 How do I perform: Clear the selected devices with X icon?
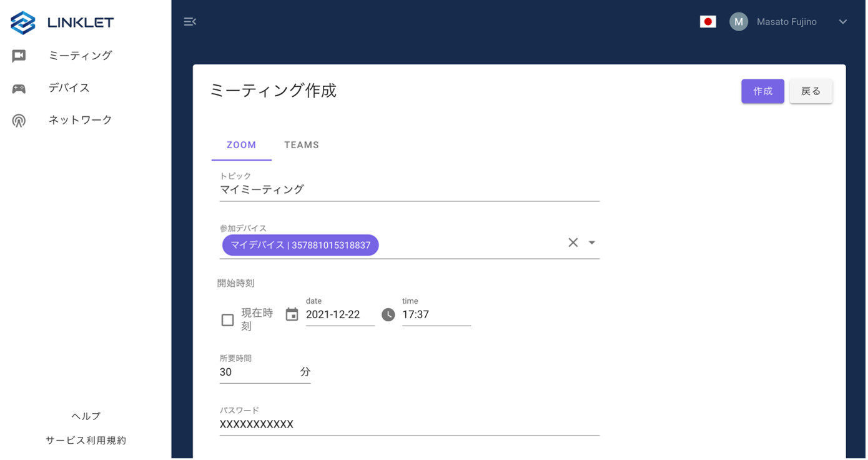coord(573,242)
